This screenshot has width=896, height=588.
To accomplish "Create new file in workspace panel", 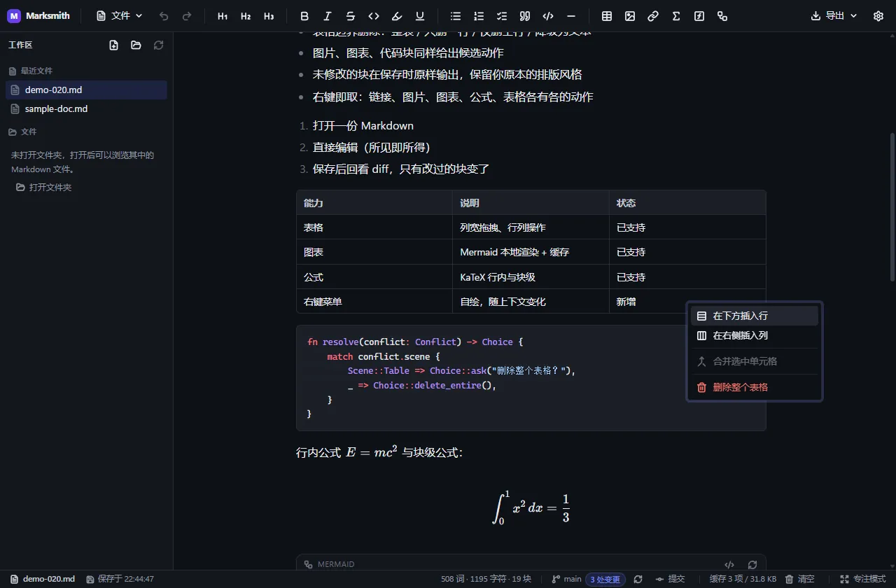I will pos(114,45).
